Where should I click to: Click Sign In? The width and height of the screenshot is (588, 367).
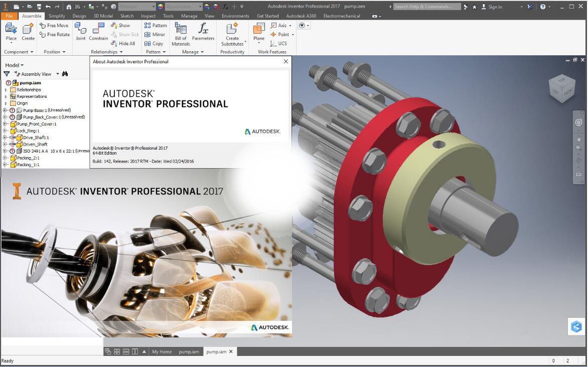click(x=492, y=7)
